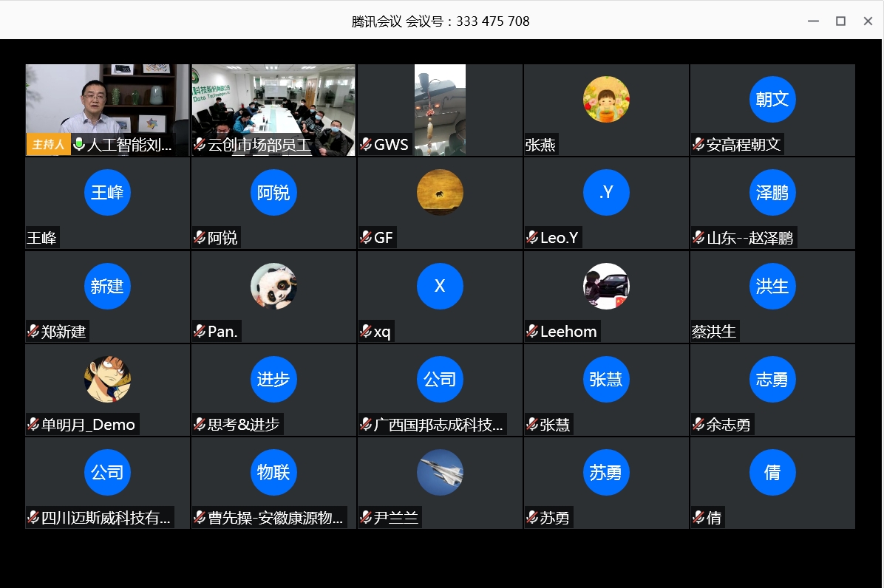Screen dimensions: 884x588
Task: Click the blue 朝文 avatar circle
Action: (x=772, y=99)
